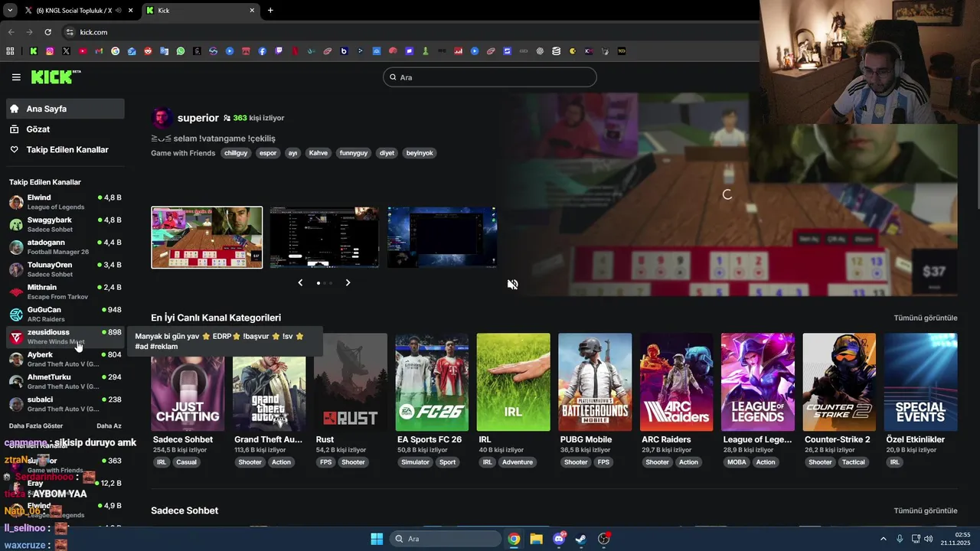The image size is (980, 551).
Task: Focus the Kick Ara search field
Action: coord(490,77)
